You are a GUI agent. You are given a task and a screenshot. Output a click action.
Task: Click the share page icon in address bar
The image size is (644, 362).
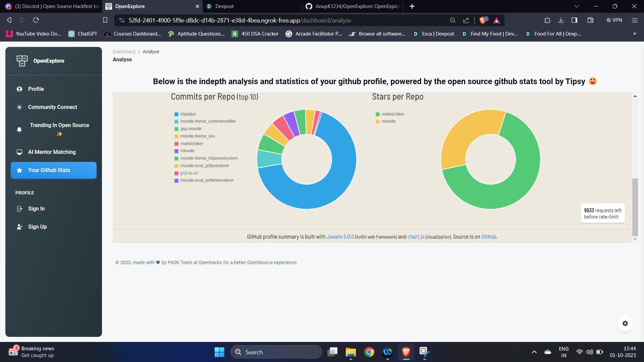click(x=466, y=20)
